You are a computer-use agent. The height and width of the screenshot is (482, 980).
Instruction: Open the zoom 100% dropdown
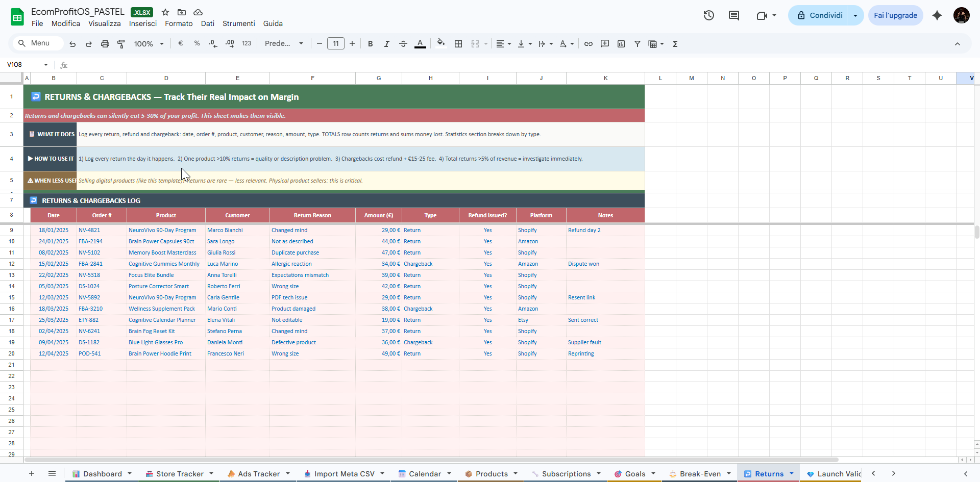tap(149, 44)
